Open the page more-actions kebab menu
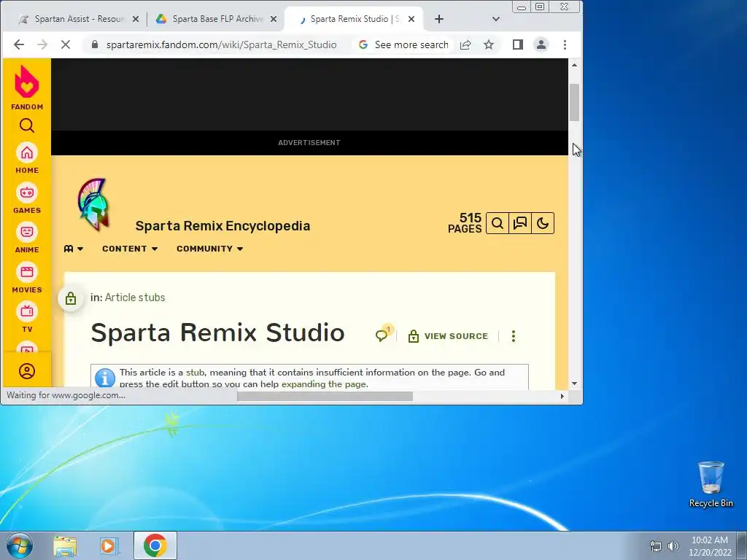 (513, 336)
